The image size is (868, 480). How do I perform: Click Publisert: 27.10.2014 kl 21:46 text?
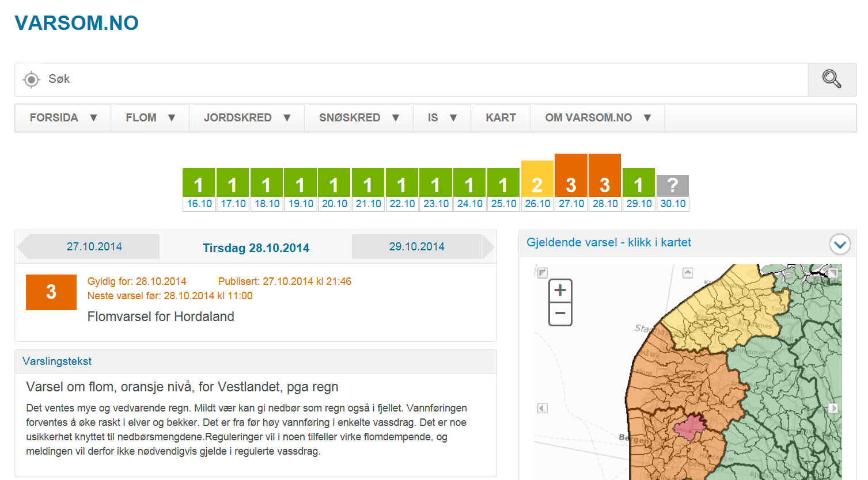pyautogui.click(x=285, y=281)
